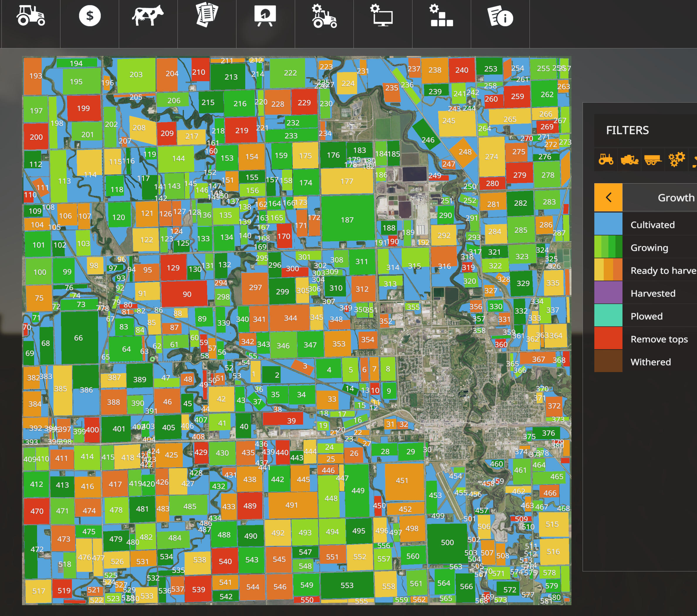Toggle Cultivated blue swatch

click(x=608, y=224)
